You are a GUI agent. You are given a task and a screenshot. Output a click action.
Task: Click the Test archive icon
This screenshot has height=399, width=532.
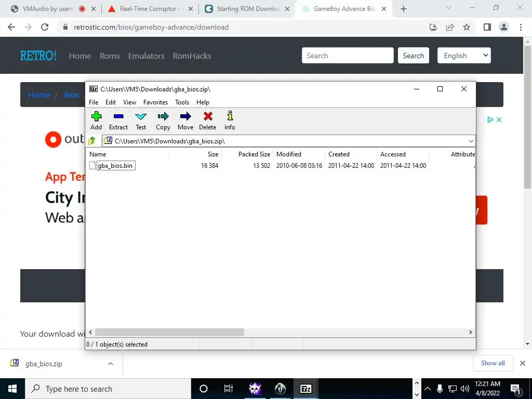point(141,121)
